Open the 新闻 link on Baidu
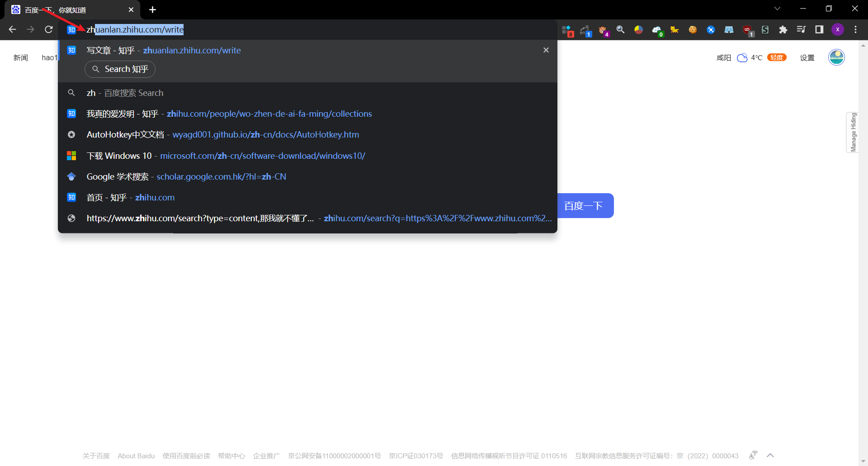The height and width of the screenshot is (466, 868). coord(21,57)
